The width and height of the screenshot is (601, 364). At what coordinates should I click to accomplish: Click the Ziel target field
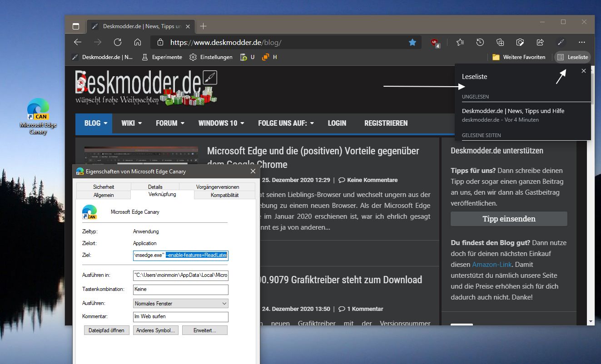[180, 255]
